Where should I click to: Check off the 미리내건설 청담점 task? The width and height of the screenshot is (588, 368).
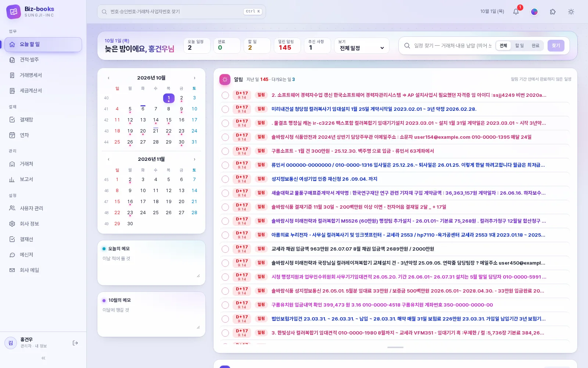[x=225, y=109]
